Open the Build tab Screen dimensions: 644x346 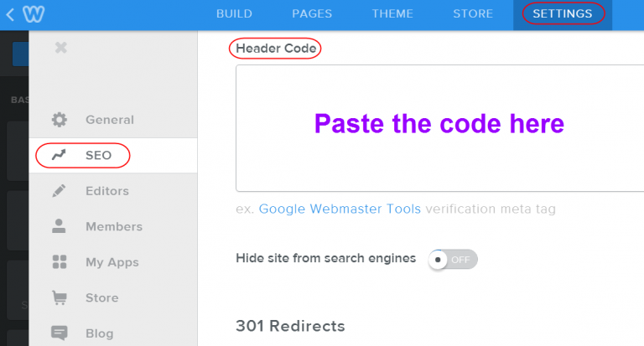(234, 14)
